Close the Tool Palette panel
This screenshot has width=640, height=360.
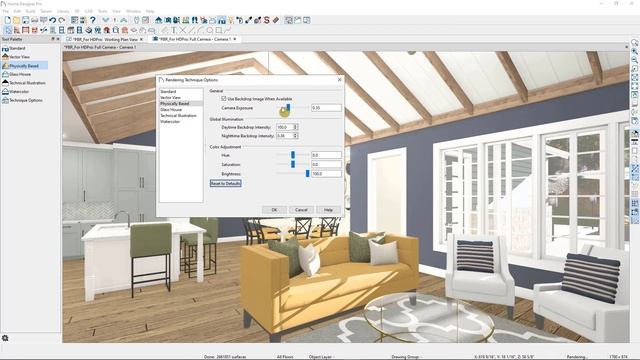point(58,39)
